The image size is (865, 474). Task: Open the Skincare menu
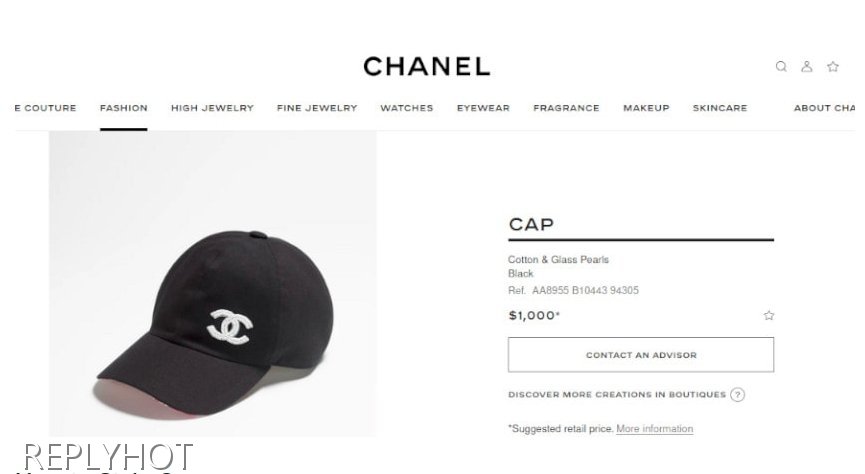tap(720, 108)
